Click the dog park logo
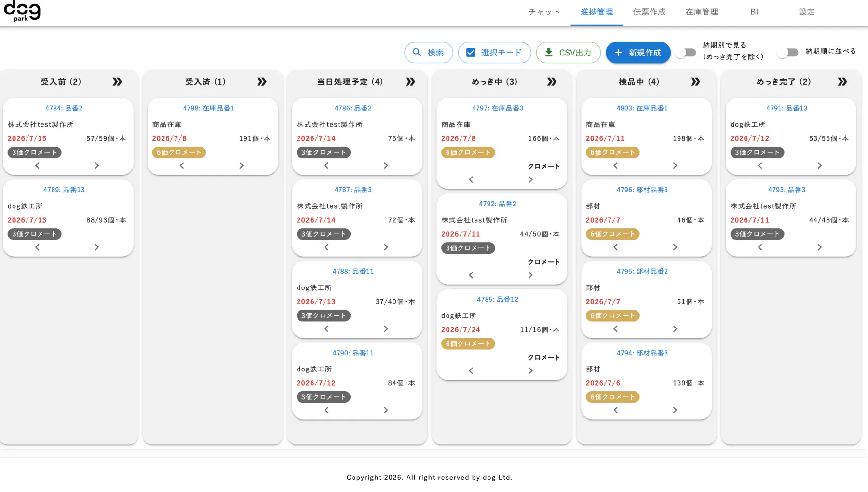Viewport: 868px width, 492px height. coord(22,11)
